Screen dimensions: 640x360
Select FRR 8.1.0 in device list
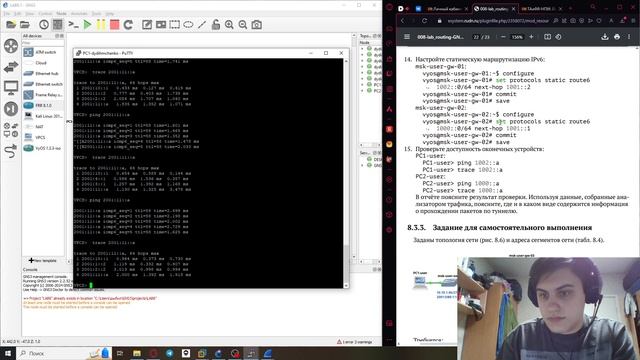coord(43,105)
